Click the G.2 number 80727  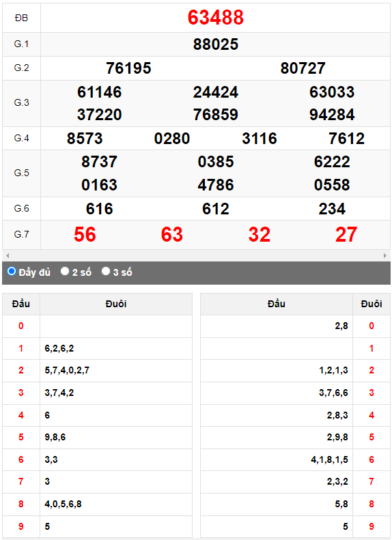pos(303,68)
